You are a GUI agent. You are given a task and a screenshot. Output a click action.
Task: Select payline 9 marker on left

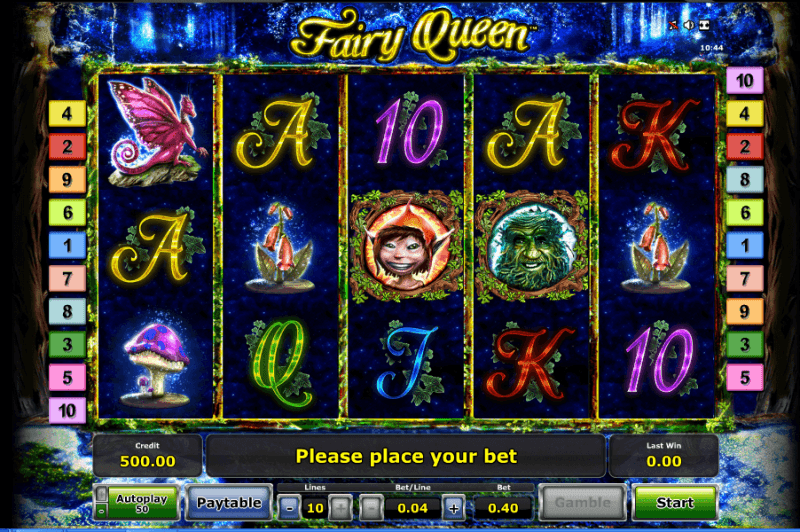coord(67,180)
